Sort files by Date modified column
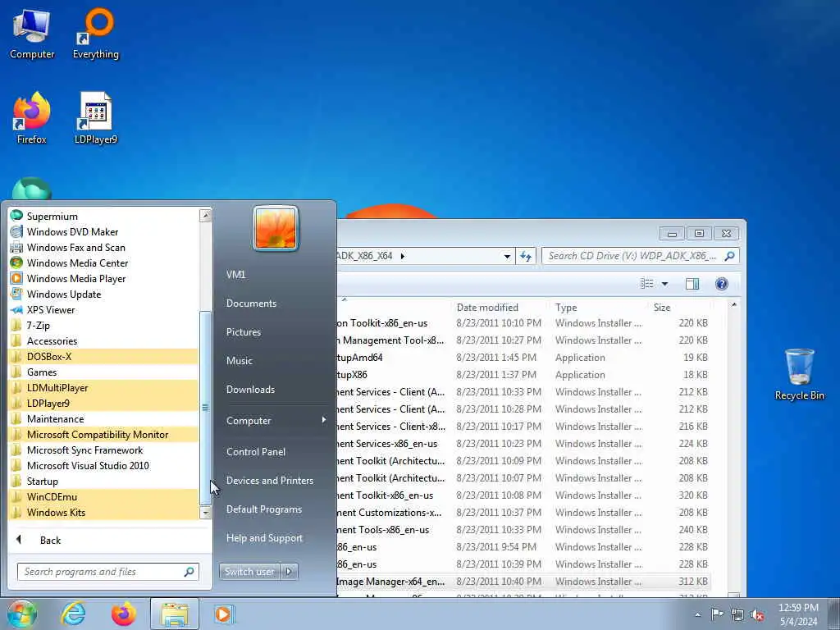The image size is (840, 630). click(487, 307)
